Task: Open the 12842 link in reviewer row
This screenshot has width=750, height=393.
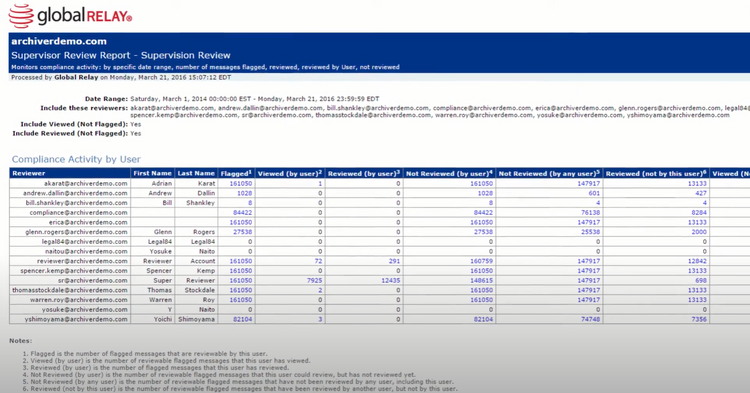Action: (697, 261)
